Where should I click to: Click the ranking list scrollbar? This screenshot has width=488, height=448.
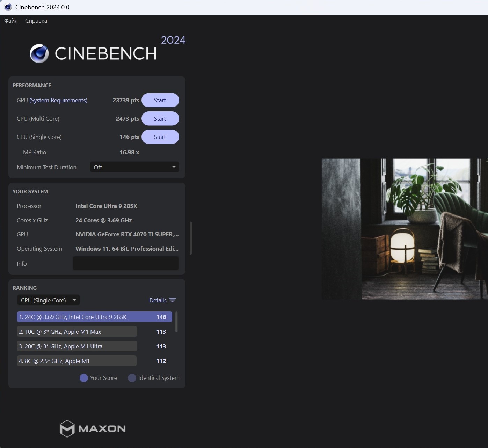click(176, 322)
